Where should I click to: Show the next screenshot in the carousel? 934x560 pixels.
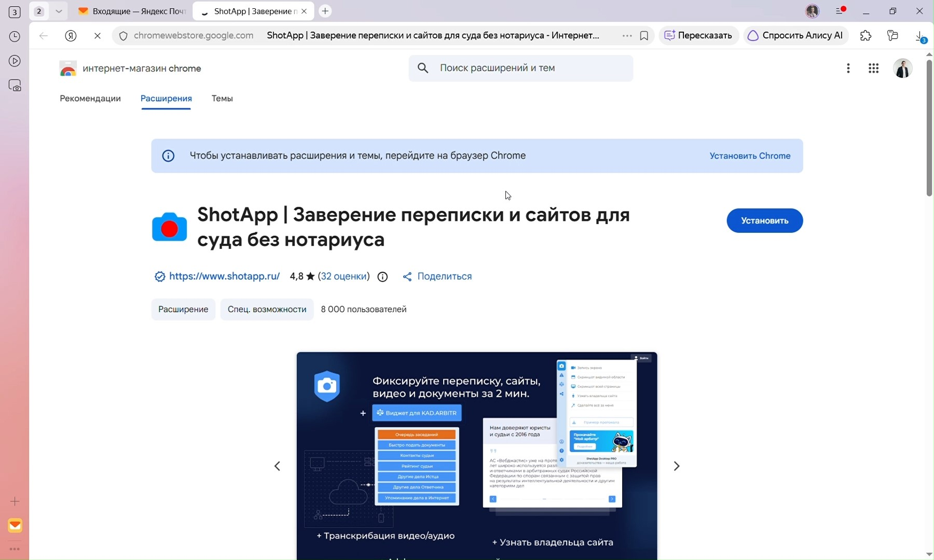click(677, 467)
